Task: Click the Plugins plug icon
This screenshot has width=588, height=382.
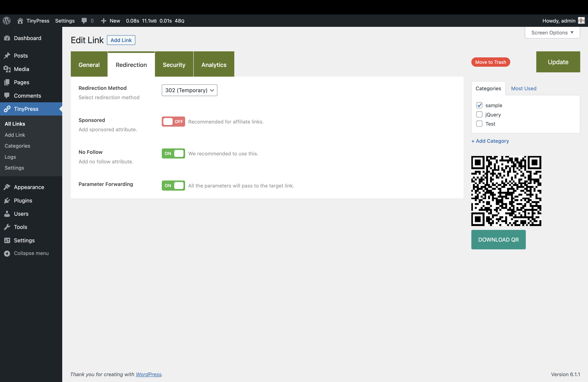Action: pos(7,200)
